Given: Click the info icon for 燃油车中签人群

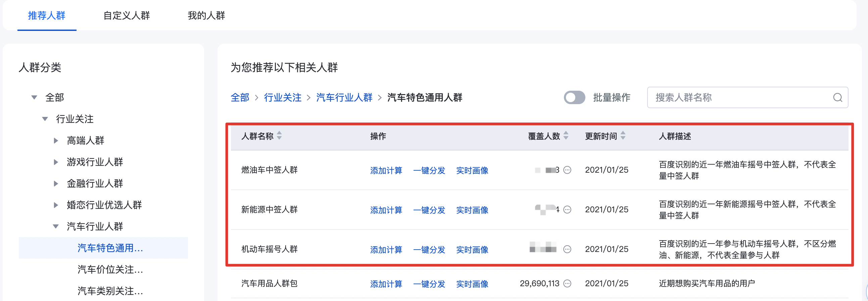Looking at the screenshot, I should tap(568, 170).
